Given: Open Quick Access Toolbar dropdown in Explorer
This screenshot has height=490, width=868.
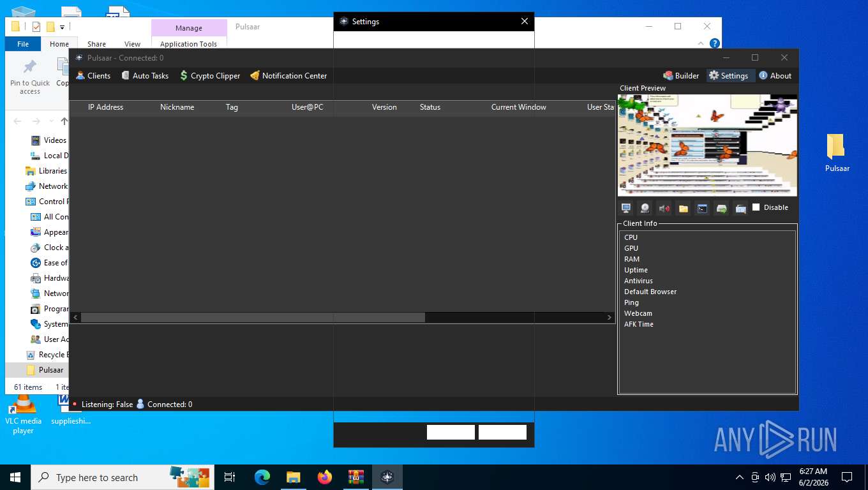Looking at the screenshot, I should 62,27.
